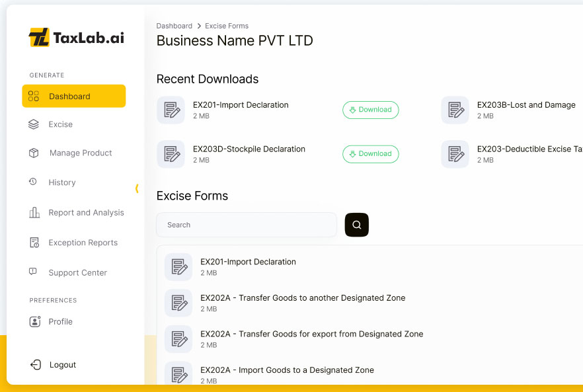This screenshot has height=392, width=583.
Task: Open the Dashboard menu item
Action: (73, 97)
